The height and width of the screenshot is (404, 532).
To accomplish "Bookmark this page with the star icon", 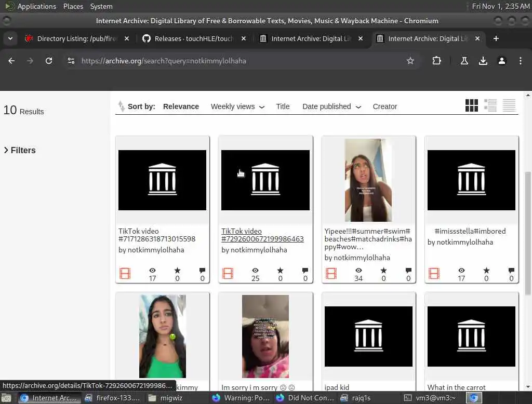I will click(410, 61).
